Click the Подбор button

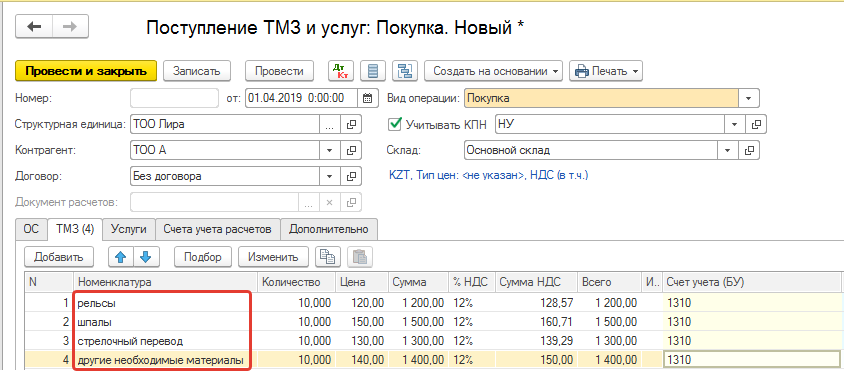tap(203, 257)
